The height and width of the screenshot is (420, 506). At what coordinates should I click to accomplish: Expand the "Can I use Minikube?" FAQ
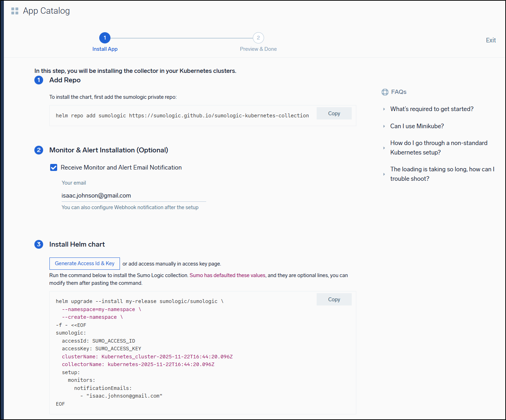(x=417, y=126)
